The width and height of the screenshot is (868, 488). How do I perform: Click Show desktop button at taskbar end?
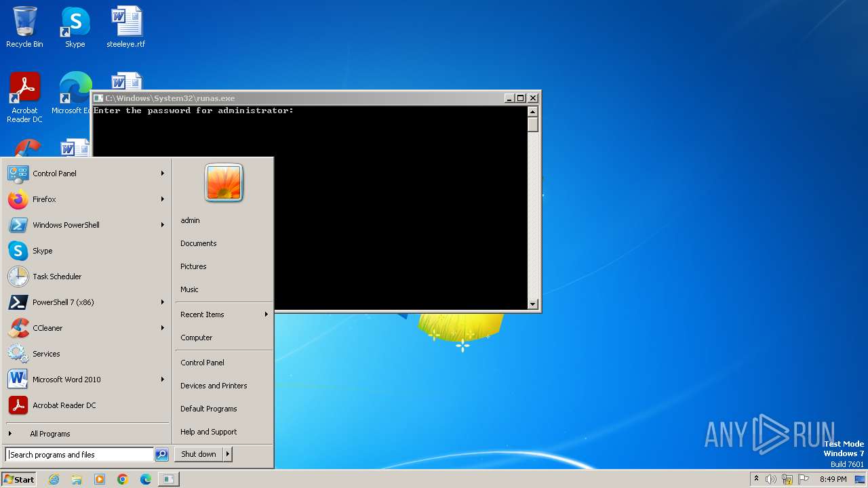[x=860, y=479]
